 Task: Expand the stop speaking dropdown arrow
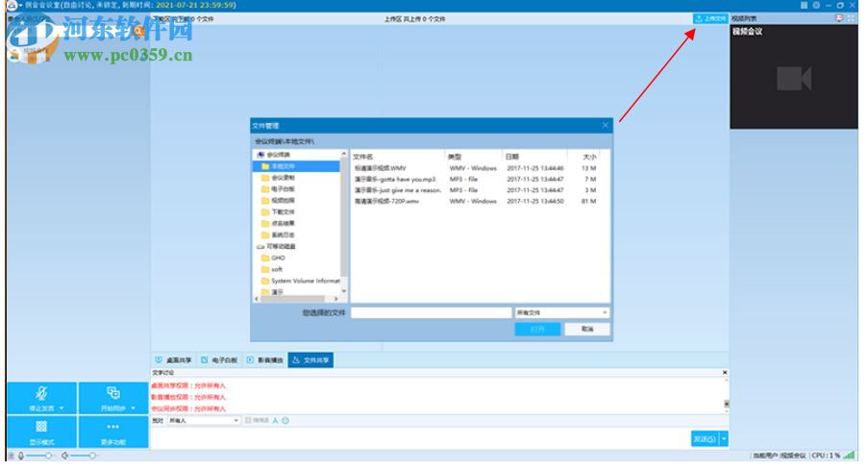point(62,408)
